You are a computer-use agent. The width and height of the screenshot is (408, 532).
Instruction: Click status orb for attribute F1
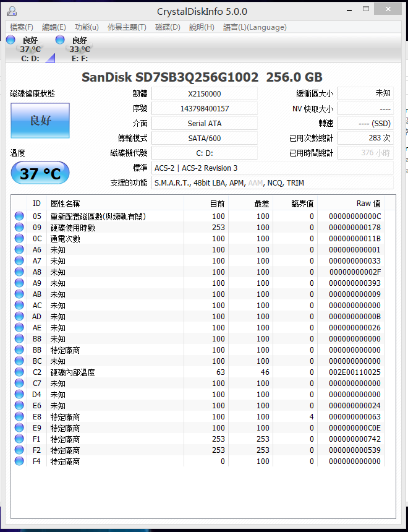pyautogui.click(x=19, y=439)
